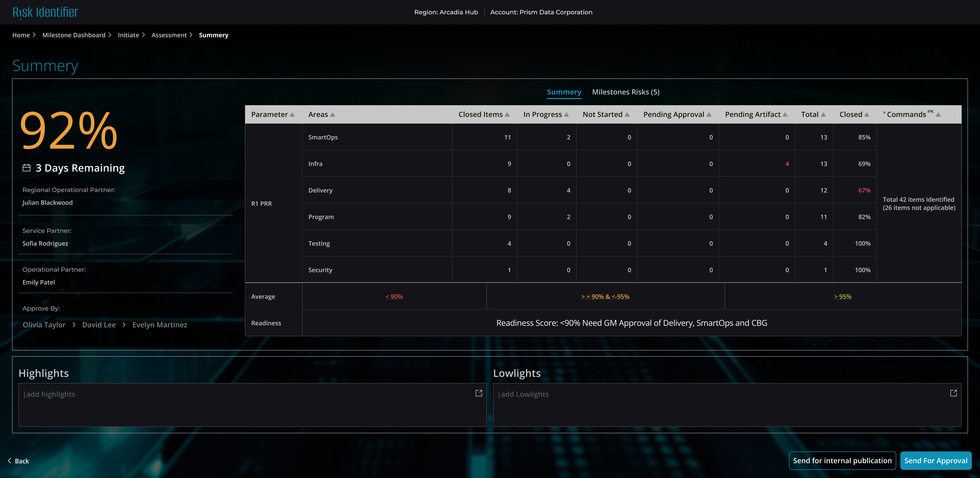Click Send for internal publication button
This screenshot has height=478, width=980.
click(842, 460)
